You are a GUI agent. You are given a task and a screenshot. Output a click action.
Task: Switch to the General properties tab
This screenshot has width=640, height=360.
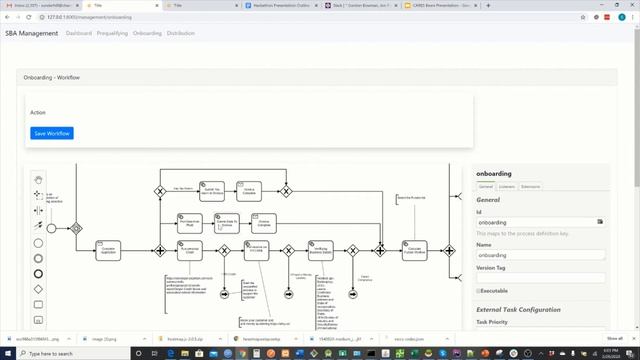coord(486,187)
